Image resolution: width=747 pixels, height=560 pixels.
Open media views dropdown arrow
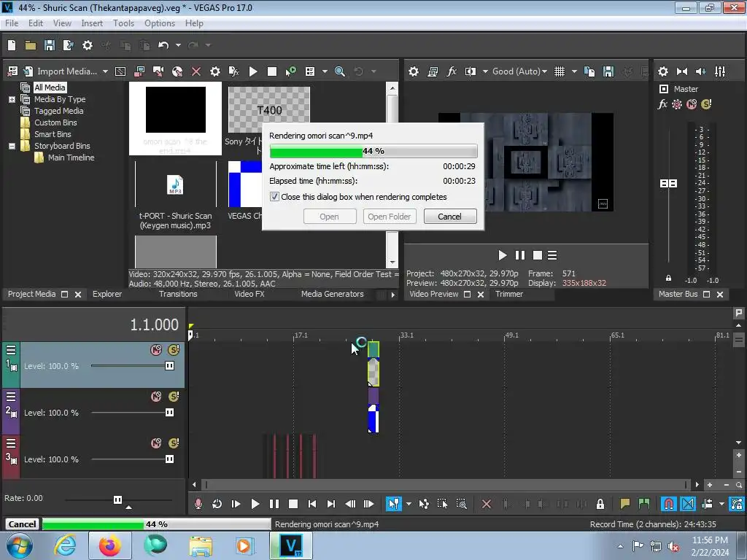(325, 71)
